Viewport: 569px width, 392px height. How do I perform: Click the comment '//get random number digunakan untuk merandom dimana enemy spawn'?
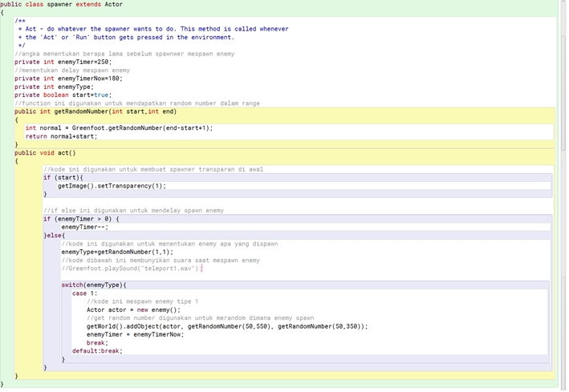point(201,317)
